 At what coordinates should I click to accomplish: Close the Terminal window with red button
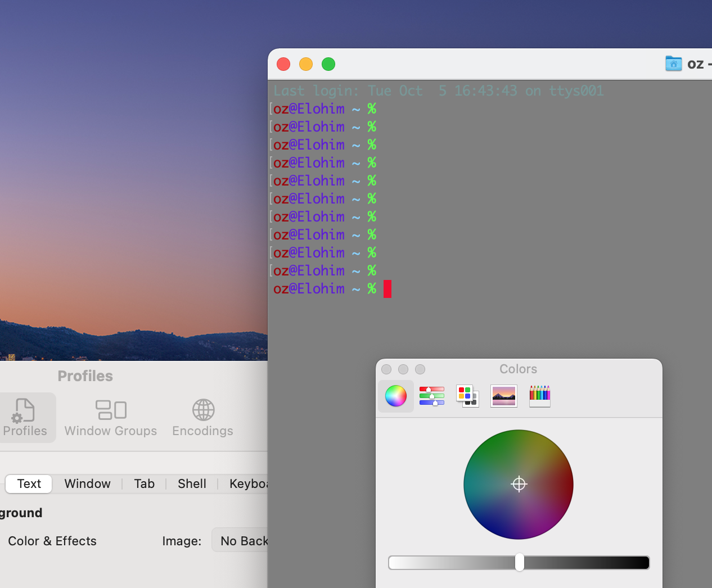pyautogui.click(x=283, y=64)
